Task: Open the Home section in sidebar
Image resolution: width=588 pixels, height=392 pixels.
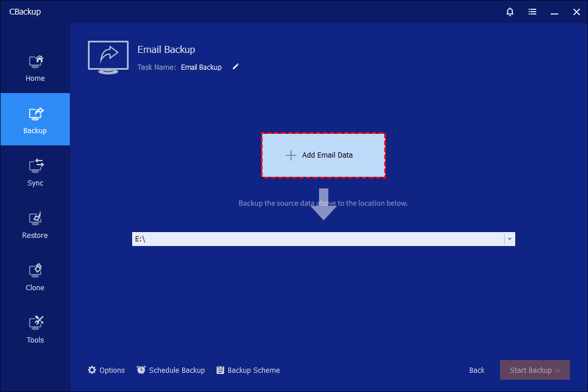Action: click(x=35, y=67)
